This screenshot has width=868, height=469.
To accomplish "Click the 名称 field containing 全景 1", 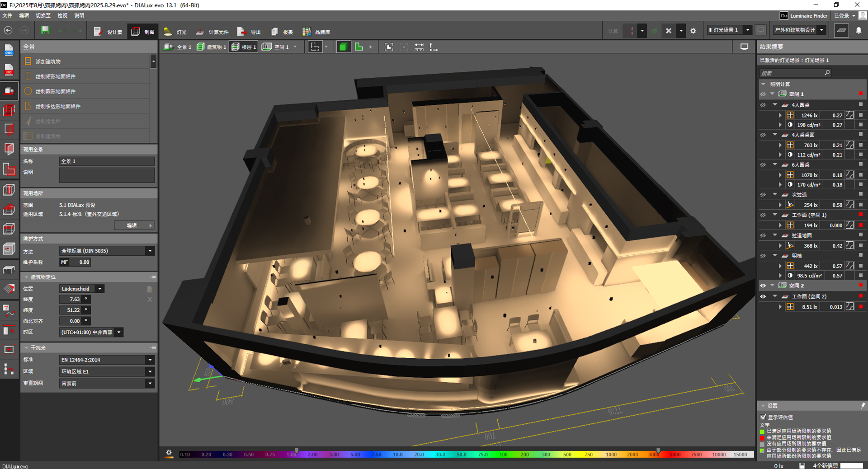I will pyautogui.click(x=107, y=161).
